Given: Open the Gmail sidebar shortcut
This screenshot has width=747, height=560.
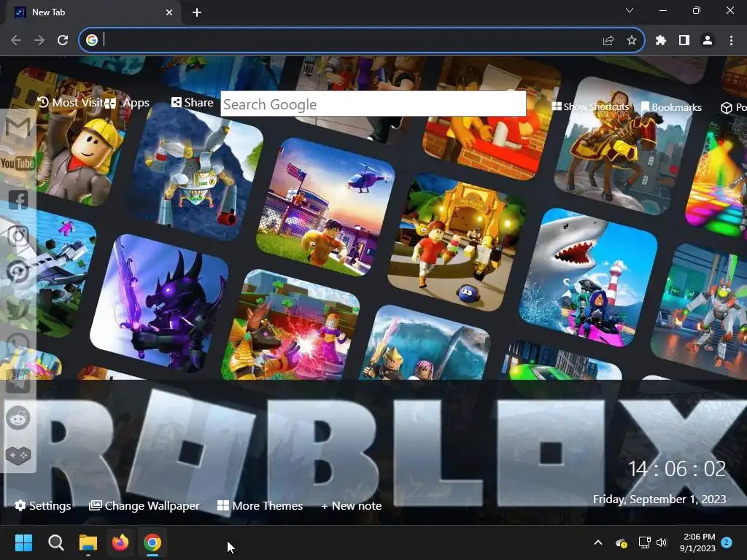Looking at the screenshot, I should [x=18, y=127].
